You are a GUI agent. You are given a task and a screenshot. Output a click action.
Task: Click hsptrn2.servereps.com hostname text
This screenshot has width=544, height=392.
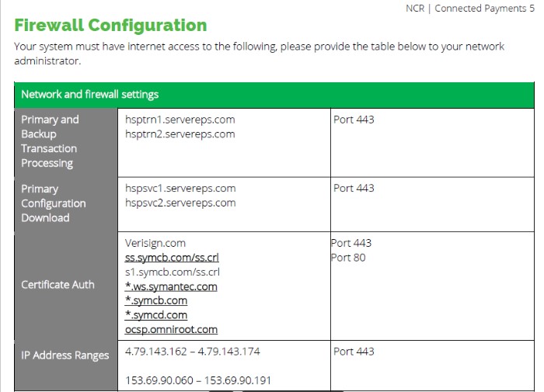180,134
